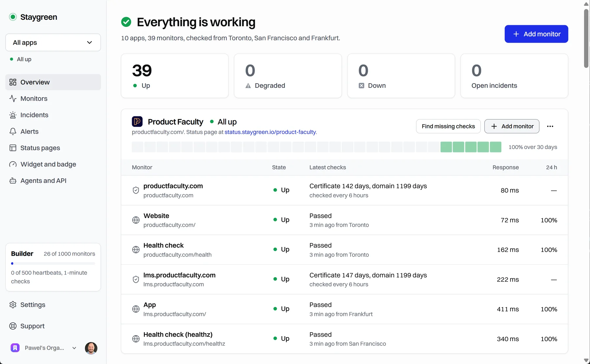Viewport: 590px width, 364px height.
Task: Click the vertical scrollbar thumb
Action: tap(586, 38)
